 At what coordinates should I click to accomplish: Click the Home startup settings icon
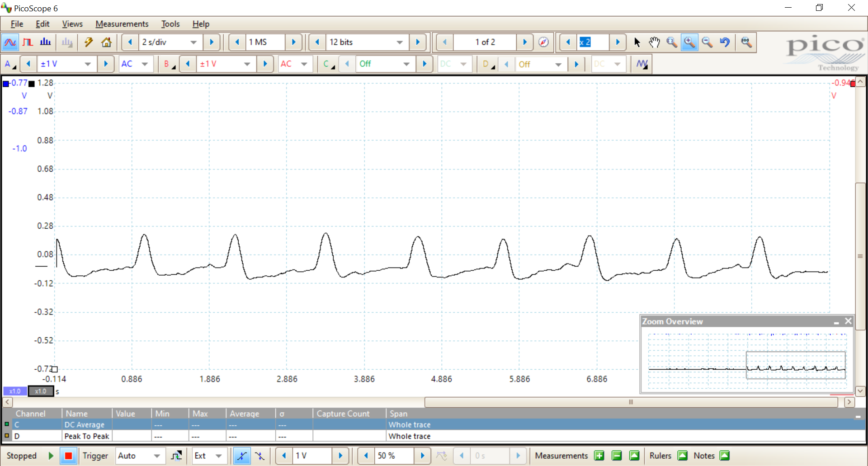tap(106, 42)
